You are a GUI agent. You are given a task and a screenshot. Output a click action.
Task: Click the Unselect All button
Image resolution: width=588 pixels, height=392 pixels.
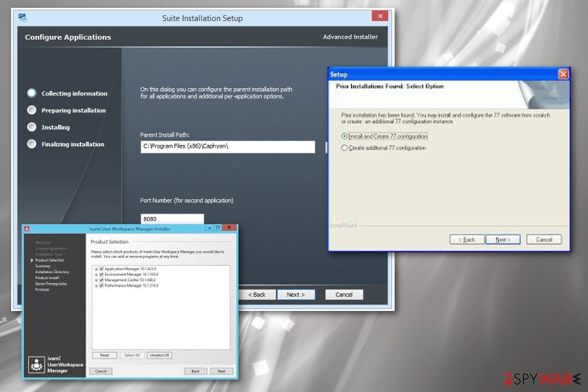[159, 355]
